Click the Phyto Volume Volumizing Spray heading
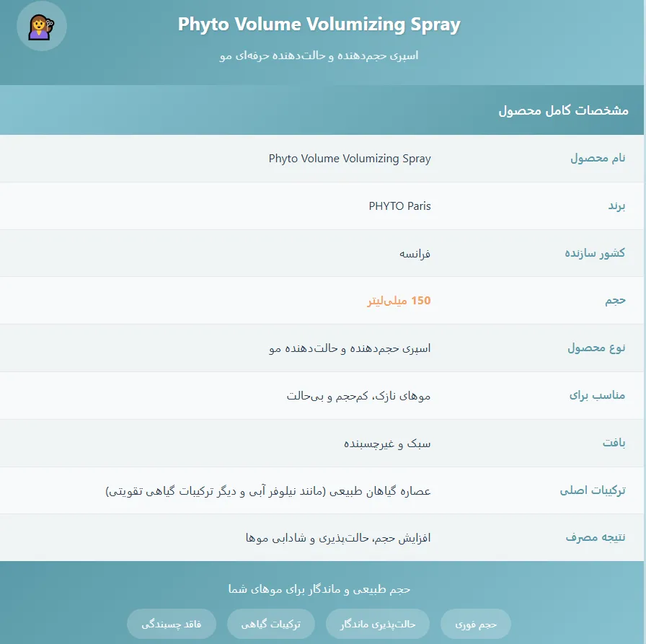 (x=319, y=25)
